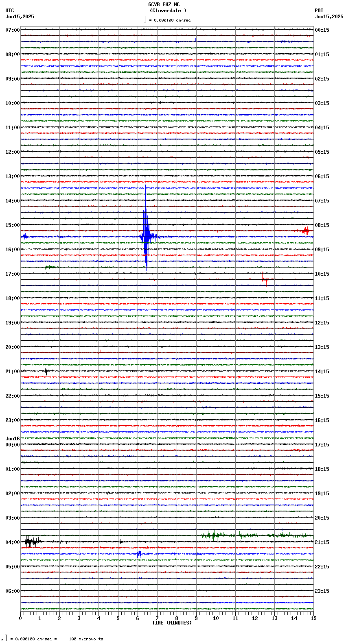This screenshot has height=644, width=346.
Task: Click the 06:15 PDT time label
Action: [x=322, y=176]
